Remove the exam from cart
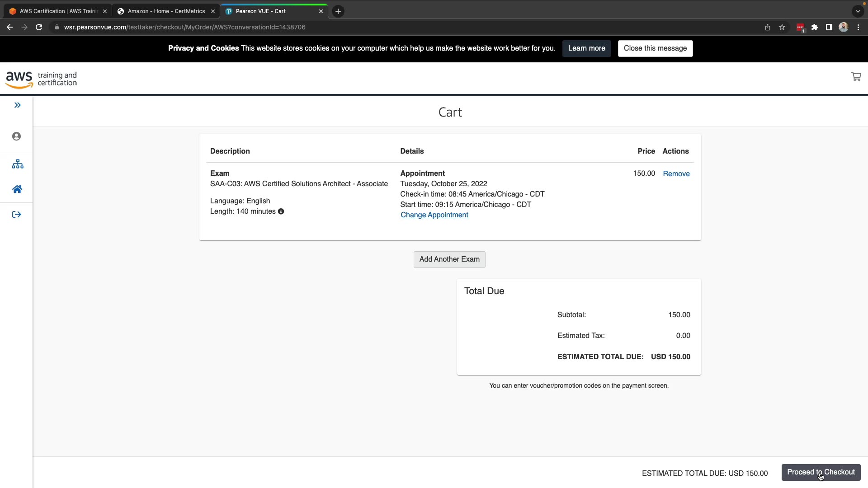Image resolution: width=868 pixels, height=488 pixels. coord(676,174)
